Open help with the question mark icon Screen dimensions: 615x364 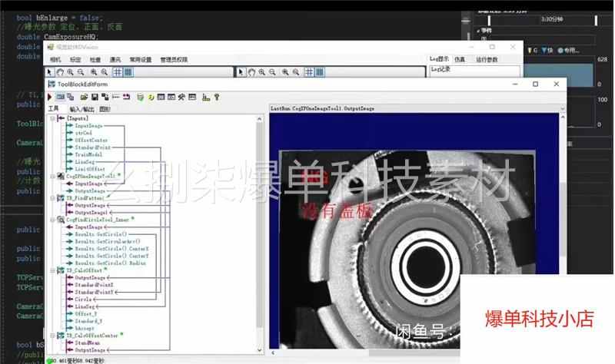click(x=217, y=97)
